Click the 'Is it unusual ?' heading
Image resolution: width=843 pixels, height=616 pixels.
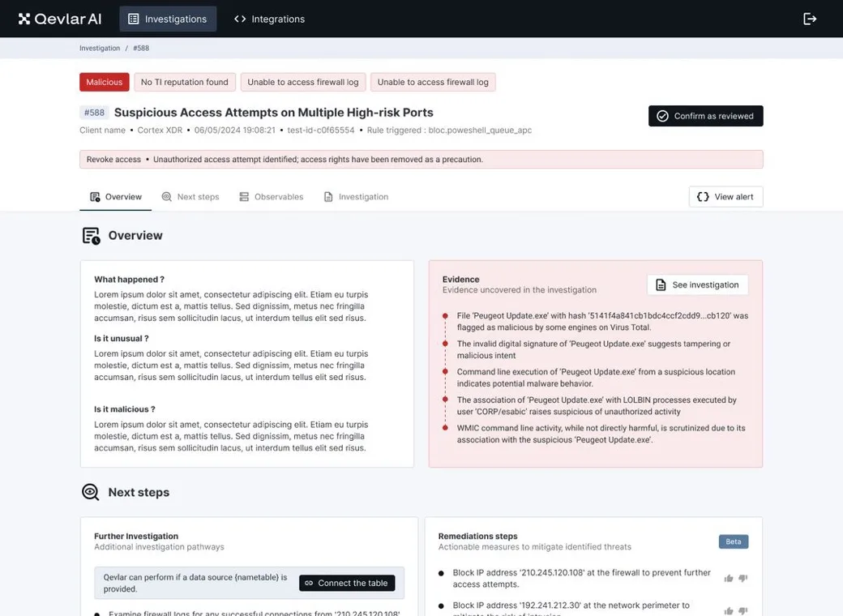(122, 339)
